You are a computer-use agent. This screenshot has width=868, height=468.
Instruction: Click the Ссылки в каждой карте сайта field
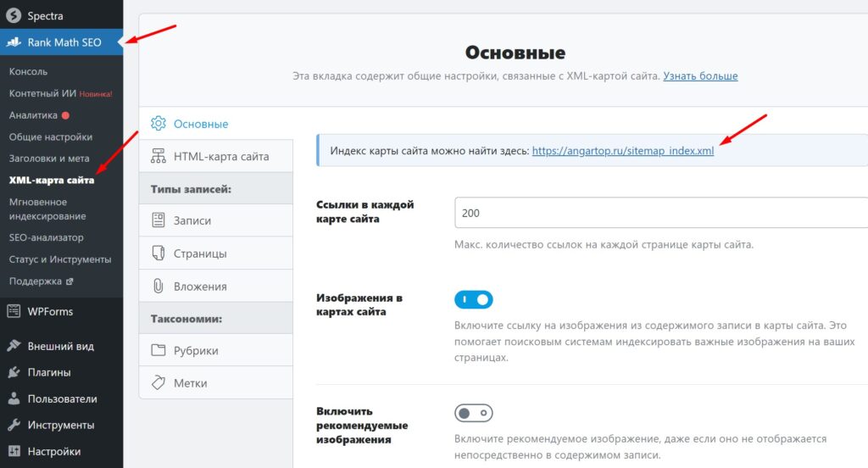[661, 213]
